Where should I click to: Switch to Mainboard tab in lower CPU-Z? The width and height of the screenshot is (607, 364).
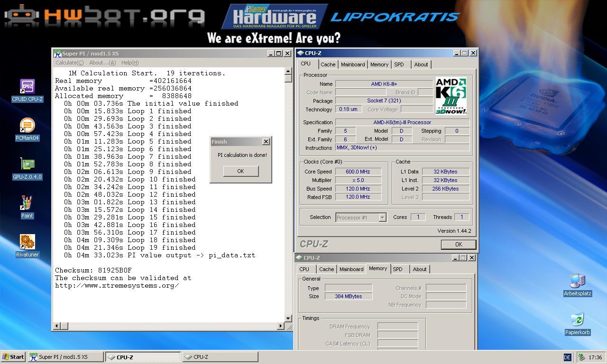[351, 269]
